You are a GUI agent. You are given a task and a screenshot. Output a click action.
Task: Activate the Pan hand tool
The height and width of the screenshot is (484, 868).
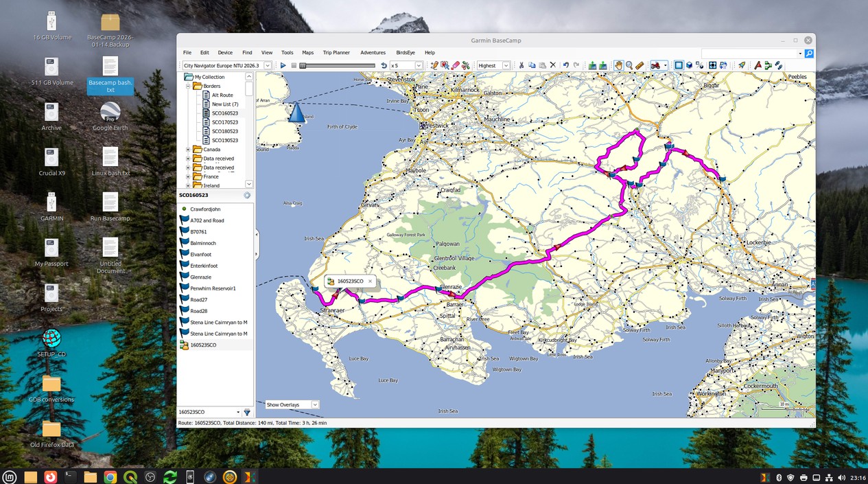[x=618, y=65]
